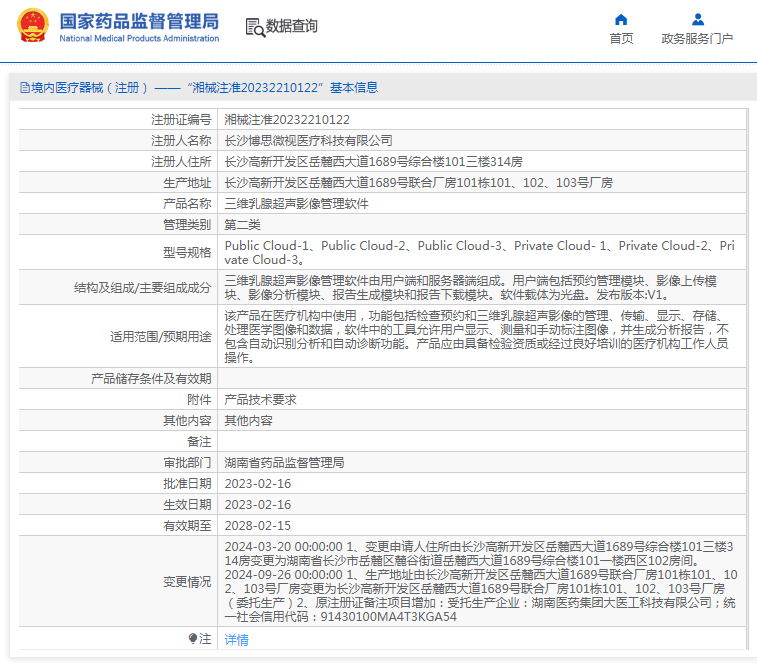Click the lightbulb icon beside 注
Viewport: 757px width, 665px height.
(193, 639)
